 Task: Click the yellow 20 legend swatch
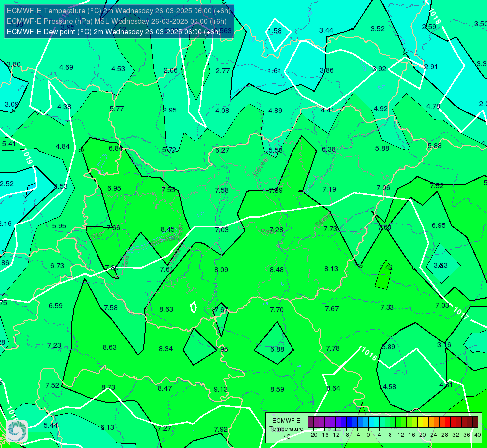(x=420, y=422)
